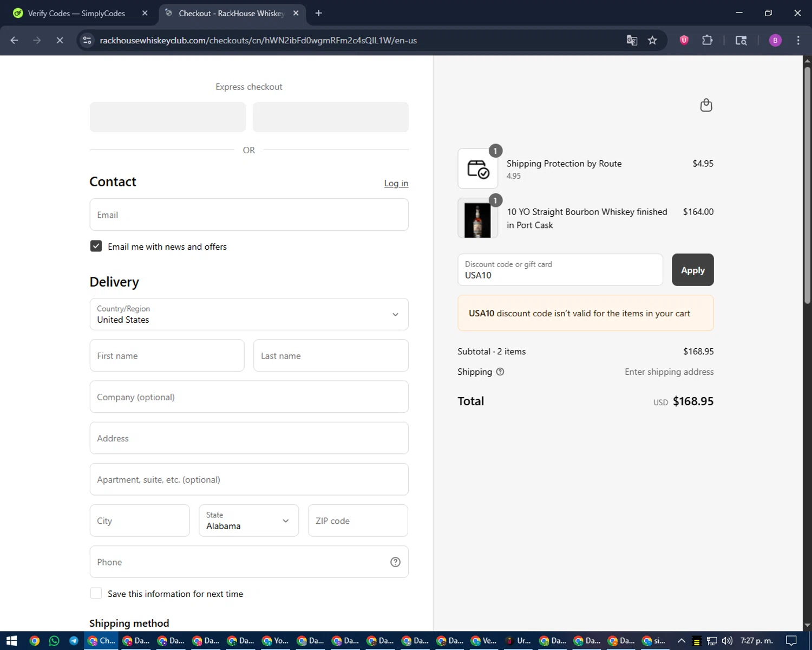Focus the Company (optional) field
Viewport: 812px width, 650px height.
pyautogui.click(x=249, y=396)
